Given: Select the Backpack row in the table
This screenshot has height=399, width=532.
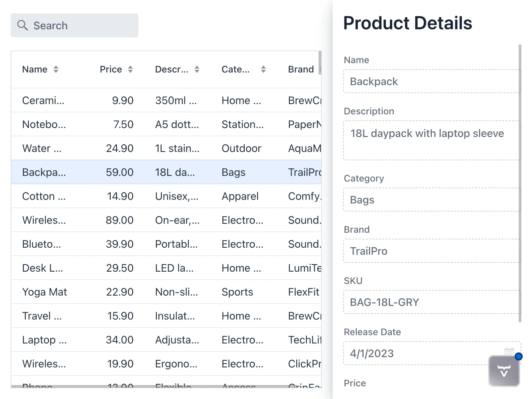Looking at the screenshot, I should click(133, 172).
